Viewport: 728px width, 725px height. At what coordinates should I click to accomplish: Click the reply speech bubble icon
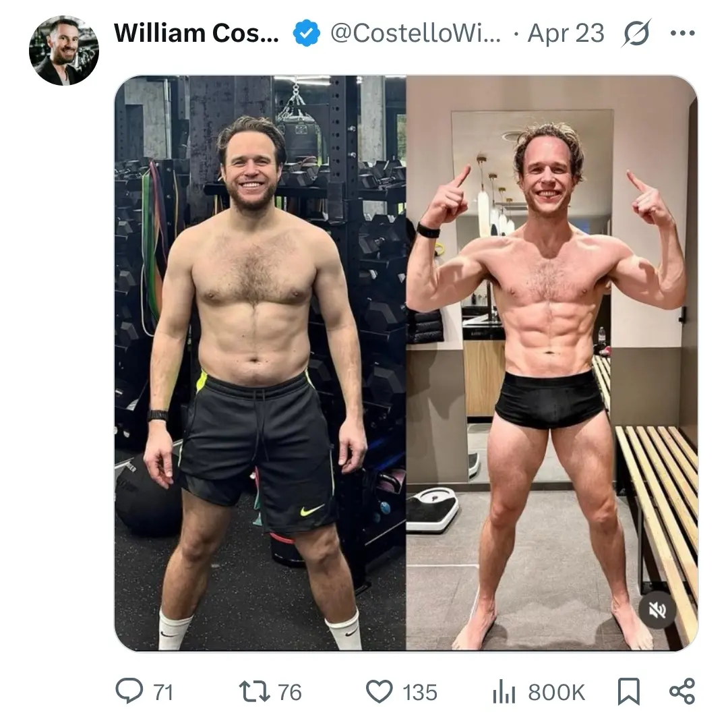coord(129,691)
